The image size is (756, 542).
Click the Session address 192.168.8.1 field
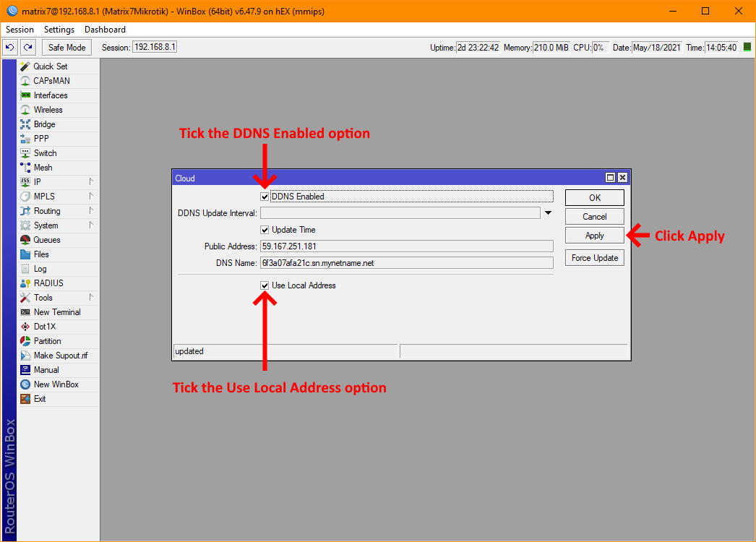pyautogui.click(x=155, y=47)
